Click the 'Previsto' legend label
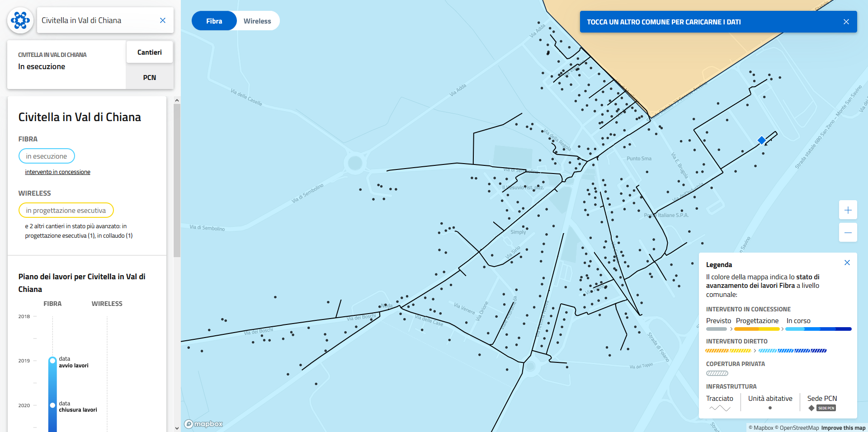Image resolution: width=868 pixels, height=432 pixels. [x=718, y=321]
